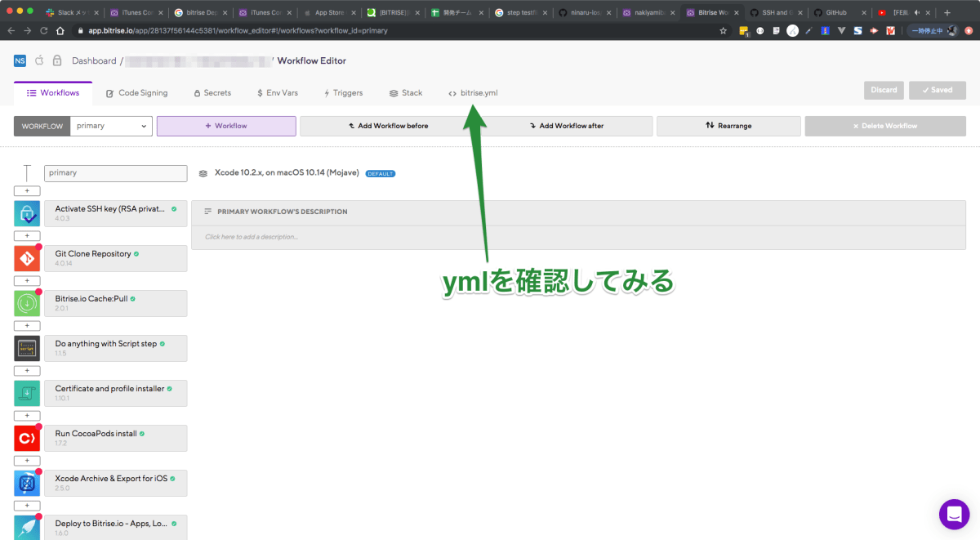Switch to the ninaru-ios browser tab
The width and height of the screenshot is (980, 540).
583,12
